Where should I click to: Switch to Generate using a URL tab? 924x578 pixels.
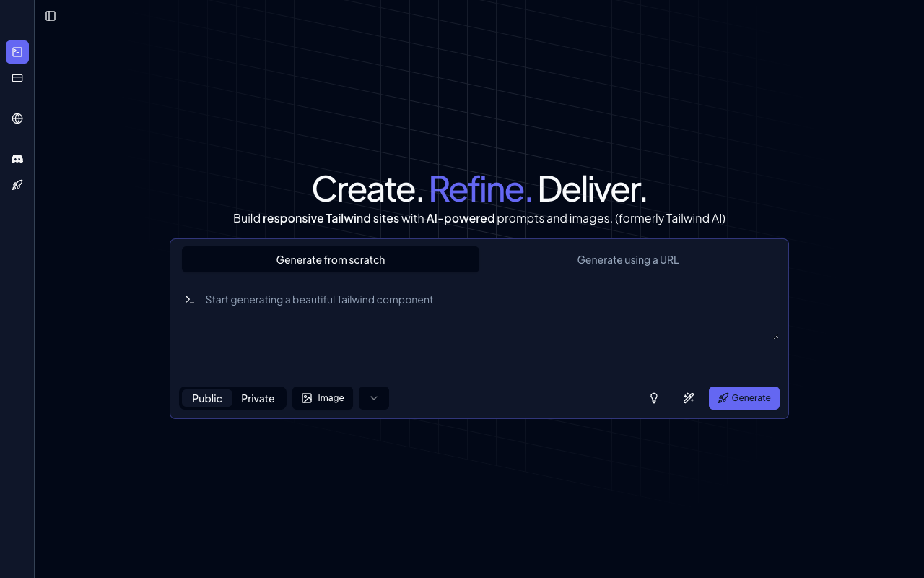(x=628, y=259)
